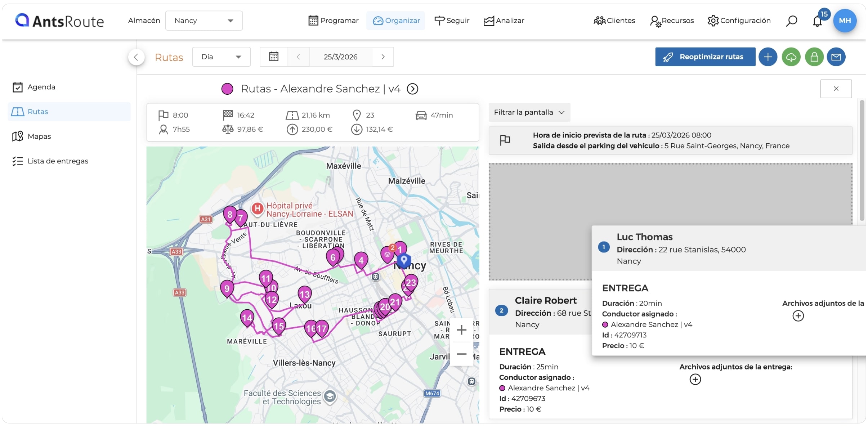
Task: Click the magenta route color dot
Action: [227, 89]
